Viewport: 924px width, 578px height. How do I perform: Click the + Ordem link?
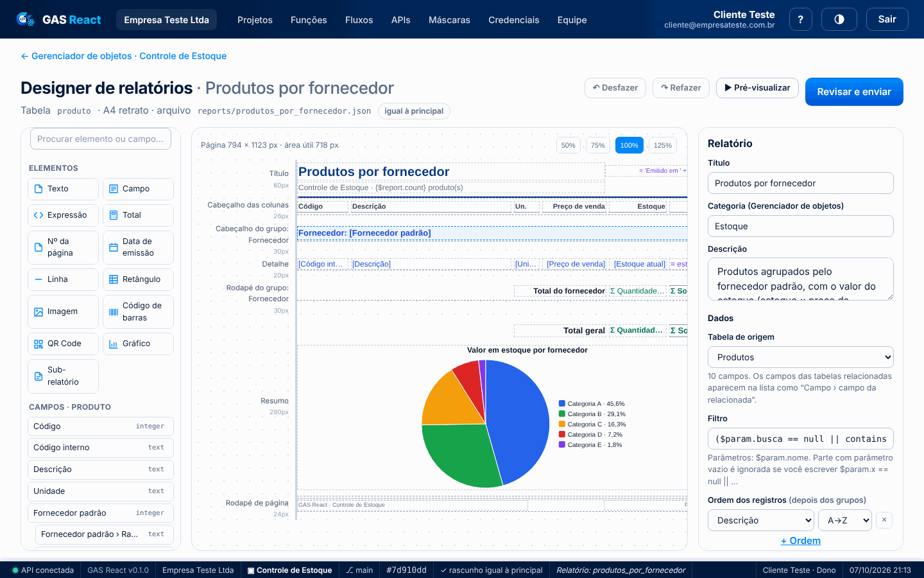(x=800, y=541)
